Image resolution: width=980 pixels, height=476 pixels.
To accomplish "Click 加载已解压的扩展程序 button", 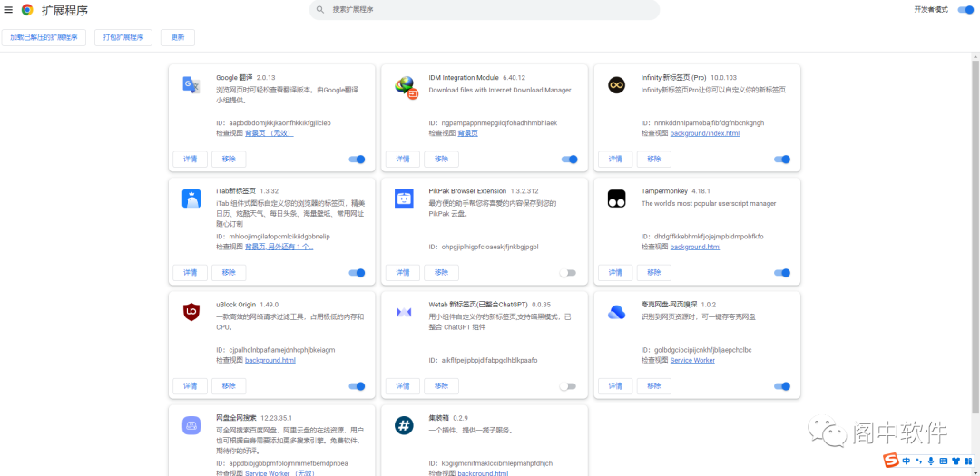I will (44, 37).
